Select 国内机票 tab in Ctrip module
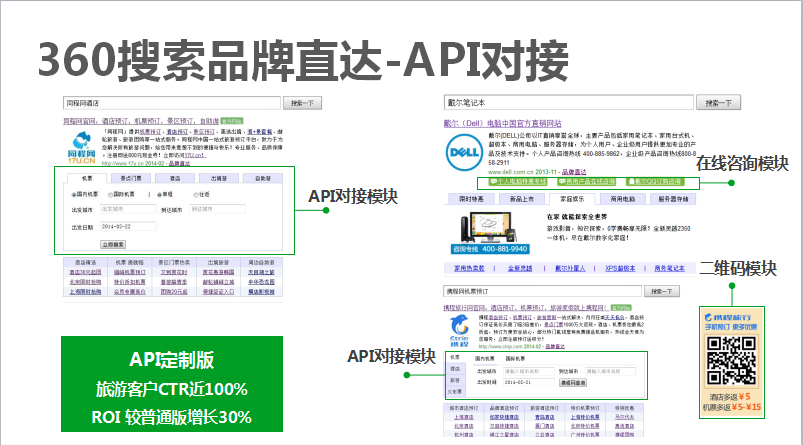This screenshot has height=445, width=803. pyautogui.click(x=484, y=358)
